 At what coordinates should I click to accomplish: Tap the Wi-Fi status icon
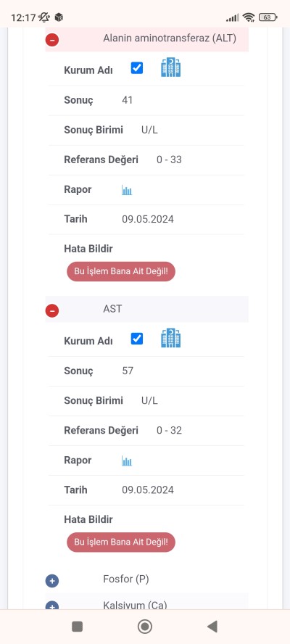[x=248, y=17]
